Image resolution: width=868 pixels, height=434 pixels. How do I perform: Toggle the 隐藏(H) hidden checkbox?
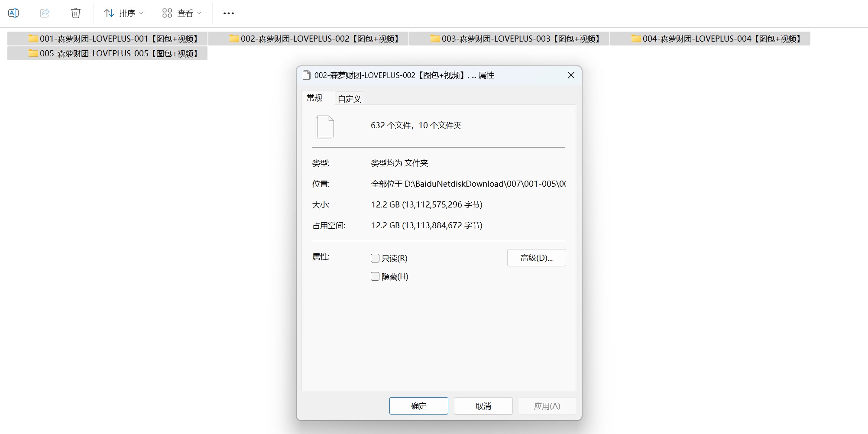point(375,276)
